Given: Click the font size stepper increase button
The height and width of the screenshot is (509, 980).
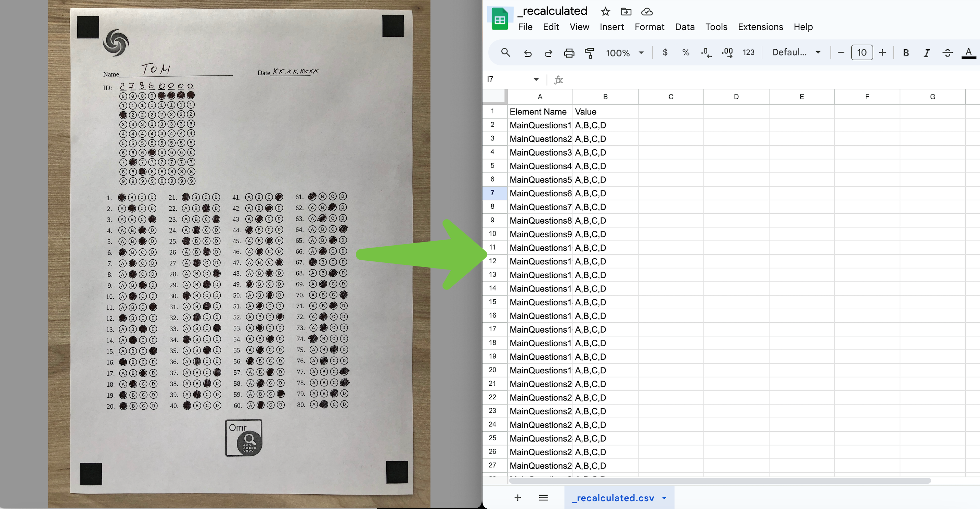Looking at the screenshot, I should (884, 52).
